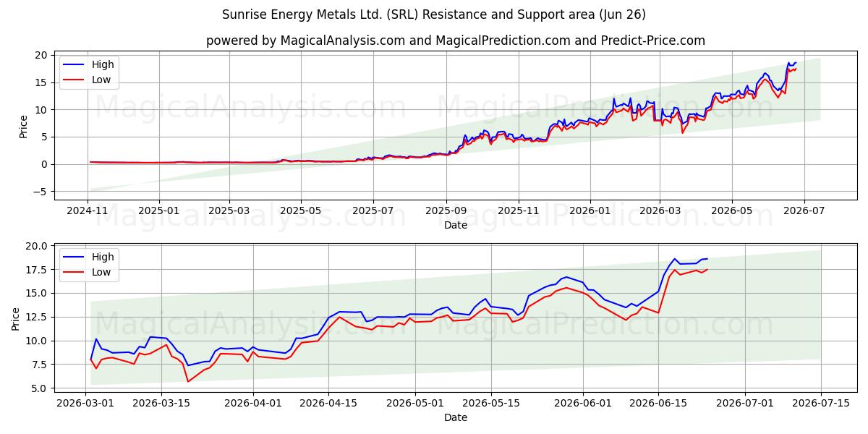Click the 2026-05-01 tick in bottom chart
This screenshot has width=868, height=434.
coord(415,403)
